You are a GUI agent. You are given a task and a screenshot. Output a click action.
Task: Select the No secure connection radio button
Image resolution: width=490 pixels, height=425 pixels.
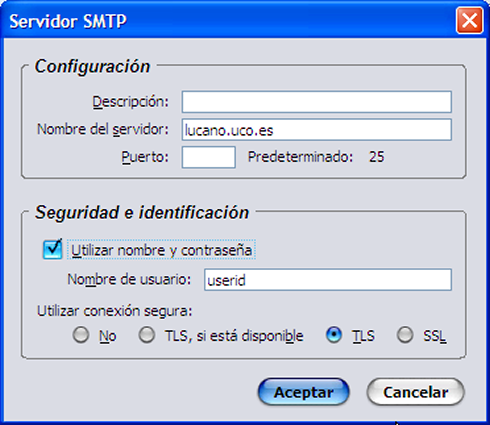coord(81,335)
